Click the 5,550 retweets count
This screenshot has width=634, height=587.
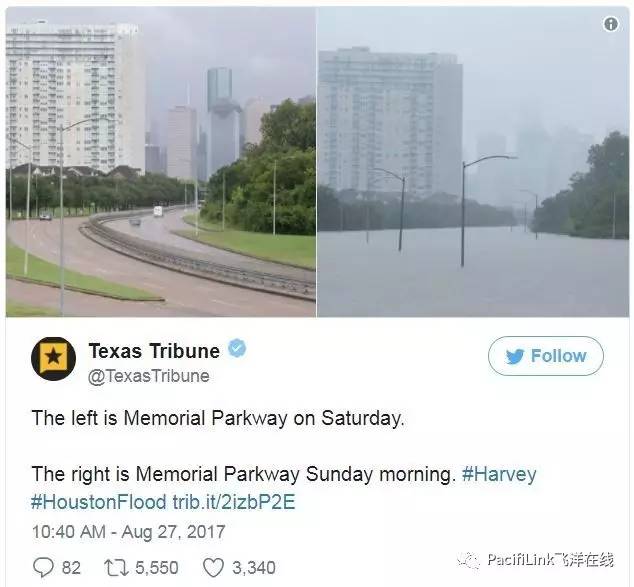coord(157,568)
